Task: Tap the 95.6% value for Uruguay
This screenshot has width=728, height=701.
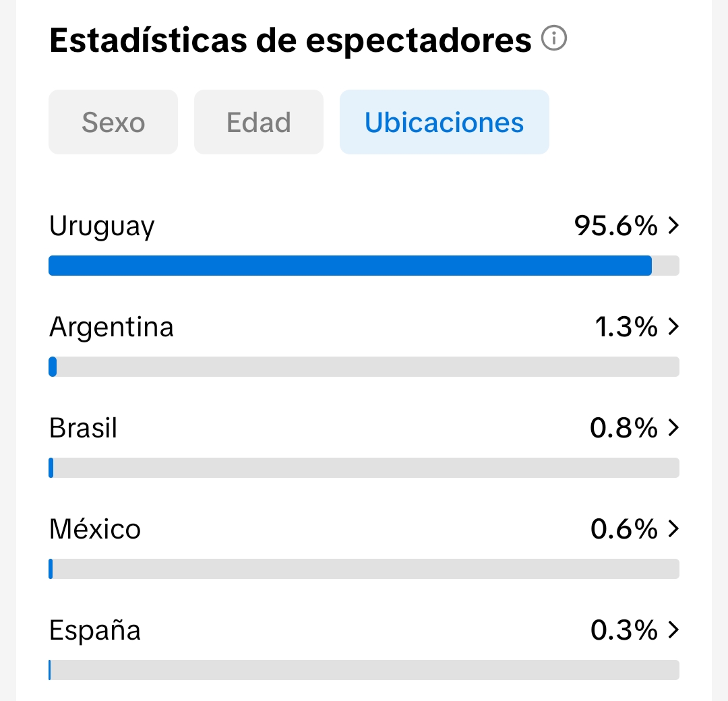Action: [615, 226]
